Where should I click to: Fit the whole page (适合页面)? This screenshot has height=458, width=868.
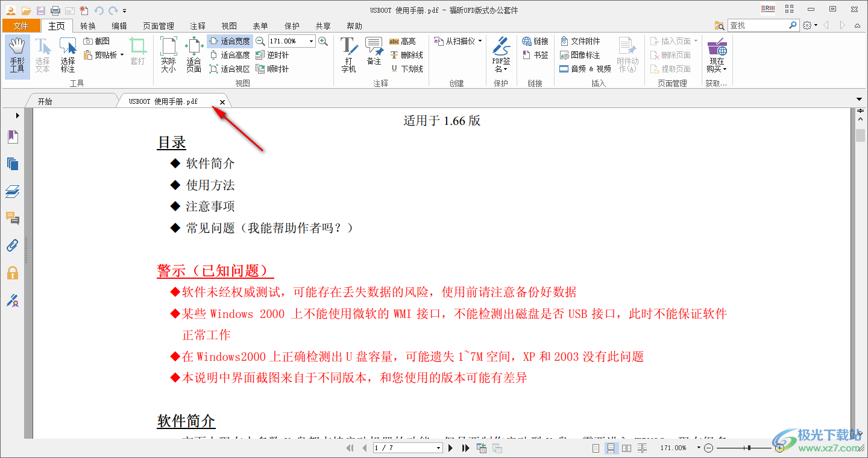click(193, 56)
